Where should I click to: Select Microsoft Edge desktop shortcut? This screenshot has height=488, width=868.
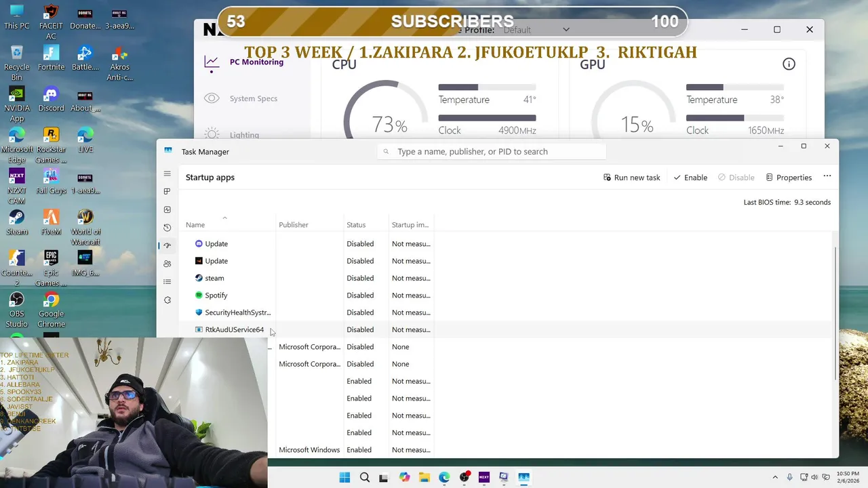pyautogui.click(x=17, y=145)
